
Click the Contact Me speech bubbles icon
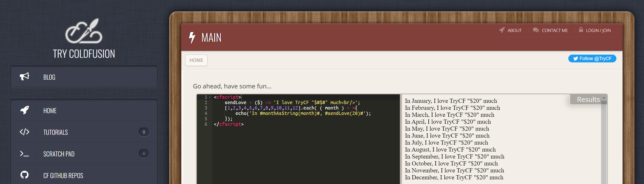pos(536,30)
